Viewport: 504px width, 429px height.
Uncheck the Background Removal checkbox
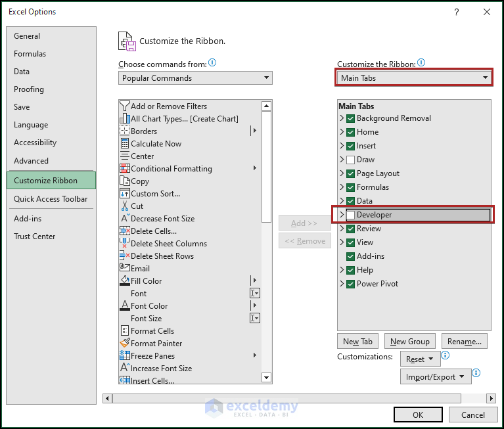pos(350,118)
